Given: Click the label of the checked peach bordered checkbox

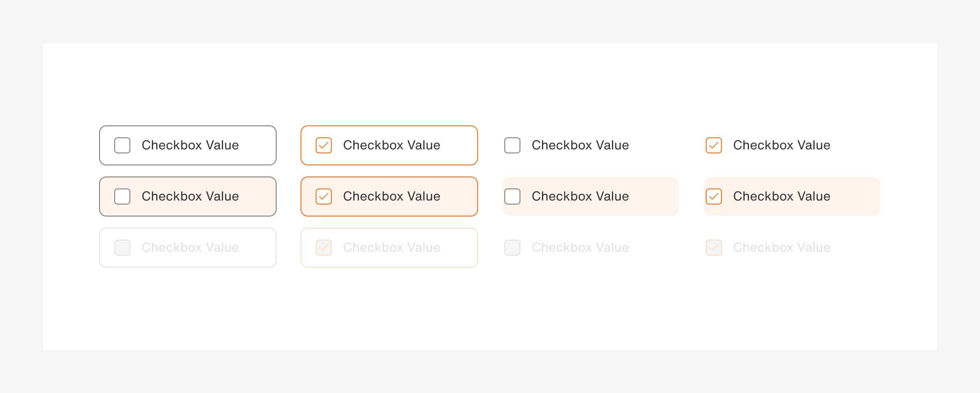Looking at the screenshot, I should click(x=392, y=196).
